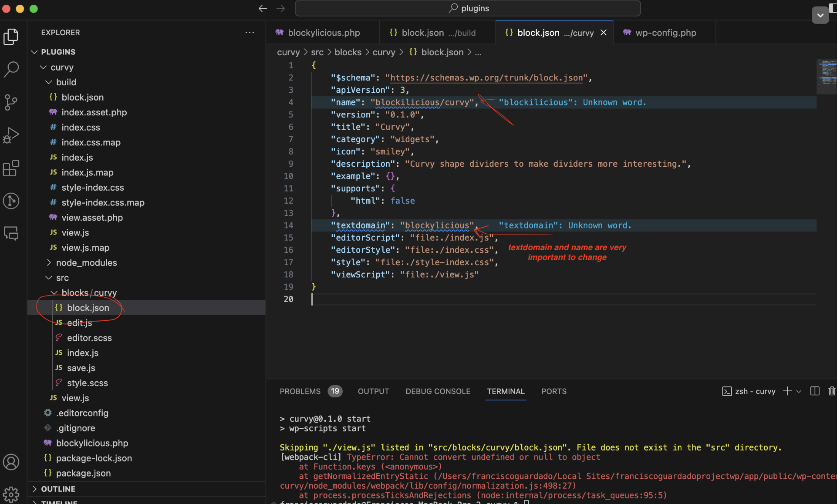
Task: Click the top-right chevron down button
Action: [x=820, y=15]
